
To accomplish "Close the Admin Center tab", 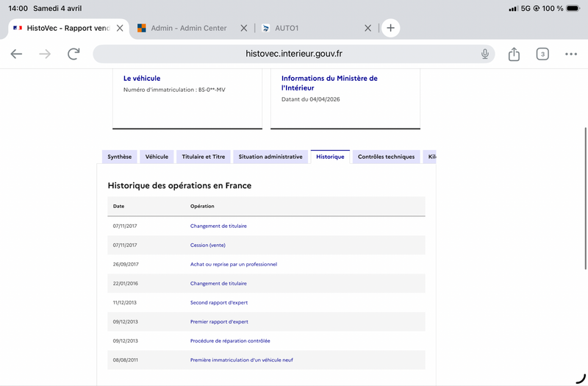I will tap(244, 28).
